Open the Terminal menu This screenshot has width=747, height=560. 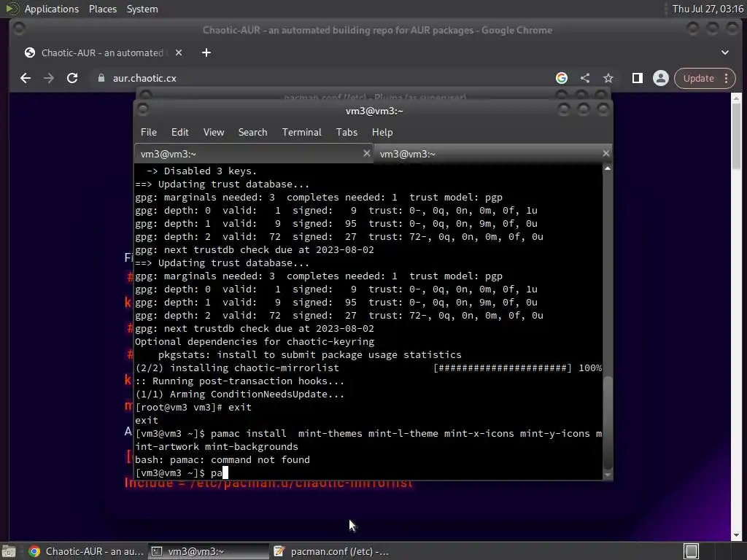(301, 133)
